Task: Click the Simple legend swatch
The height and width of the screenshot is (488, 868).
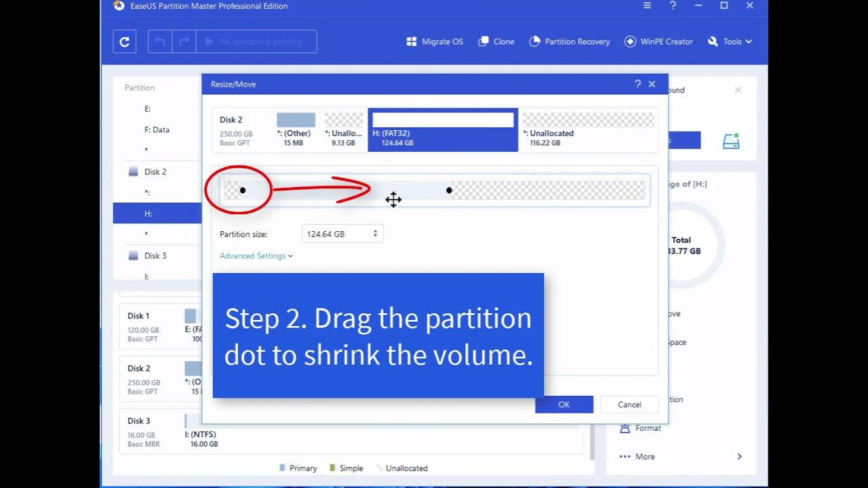Action: [332, 468]
